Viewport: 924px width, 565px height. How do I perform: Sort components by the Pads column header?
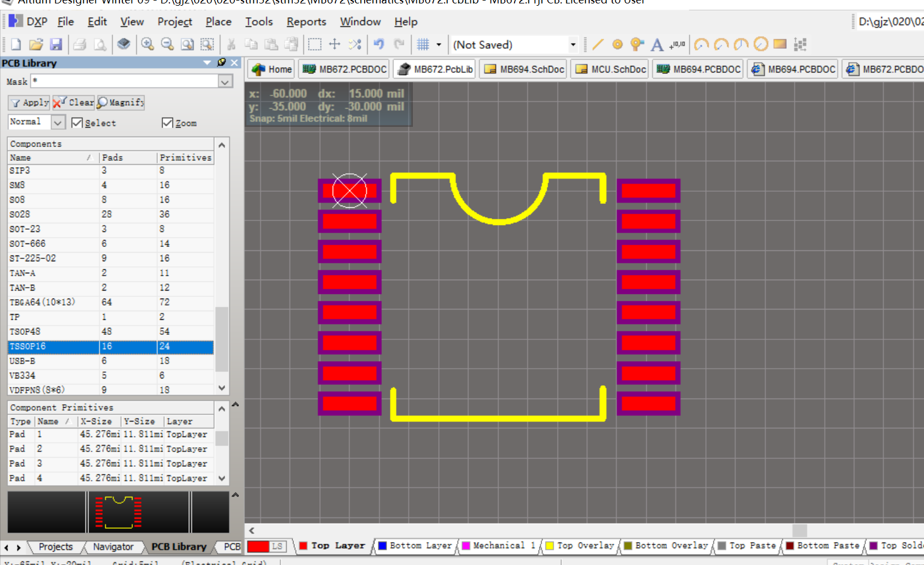(127, 157)
